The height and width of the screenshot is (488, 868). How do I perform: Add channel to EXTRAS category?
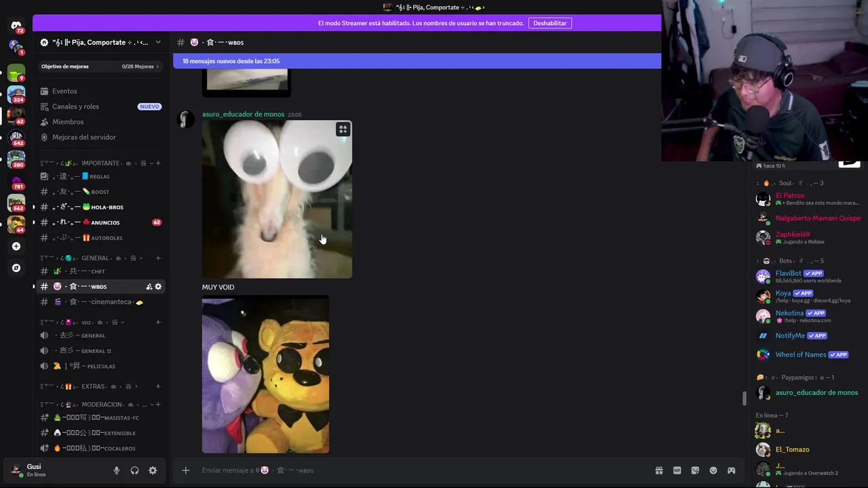click(158, 386)
